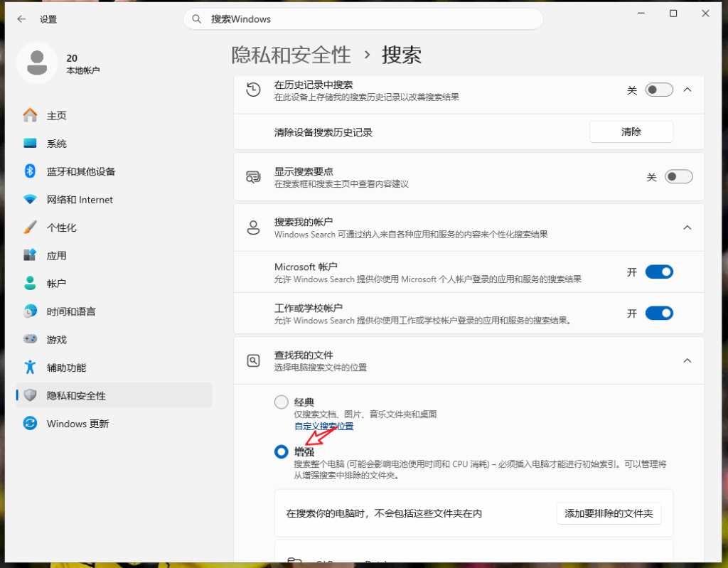
Task: Open 网络和 Internet settings
Action: pyautogui.click(x=114, y=199)
